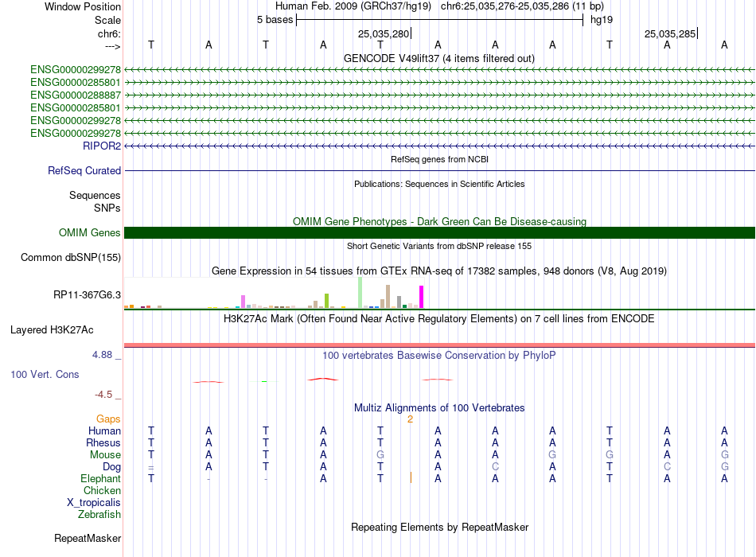Select the X_tropicalis alignment row label
The image size is (756, 557).
(x=94, y=503)
